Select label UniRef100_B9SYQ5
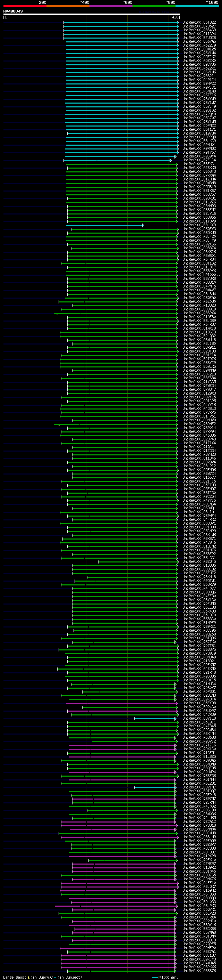222x980 pixels. coord(199,64)
